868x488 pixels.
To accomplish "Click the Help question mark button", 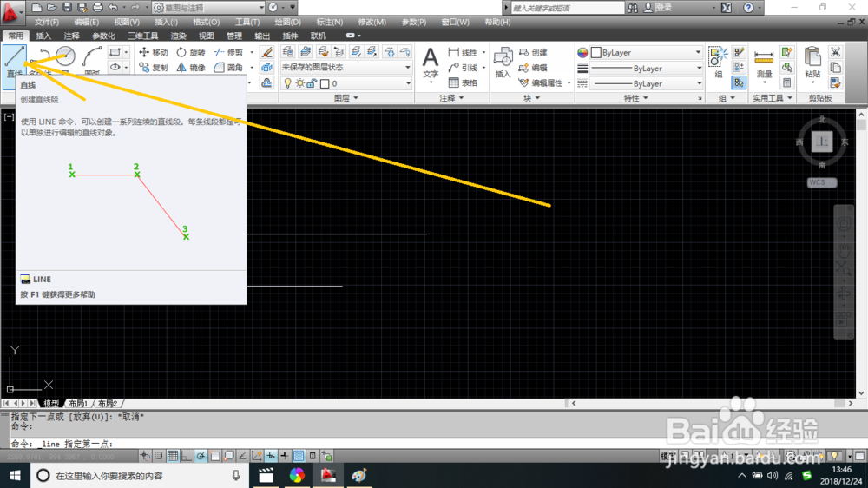I will [x=748, y=7].
